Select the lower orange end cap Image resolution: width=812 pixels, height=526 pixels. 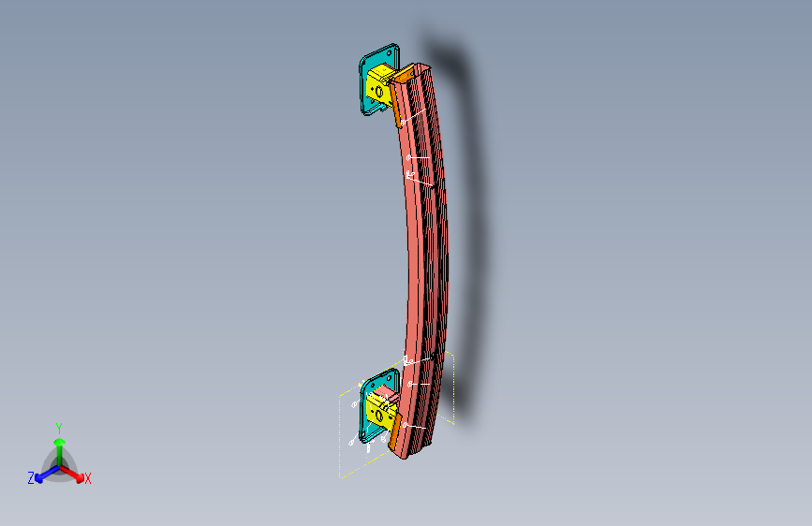pos(395,431)
